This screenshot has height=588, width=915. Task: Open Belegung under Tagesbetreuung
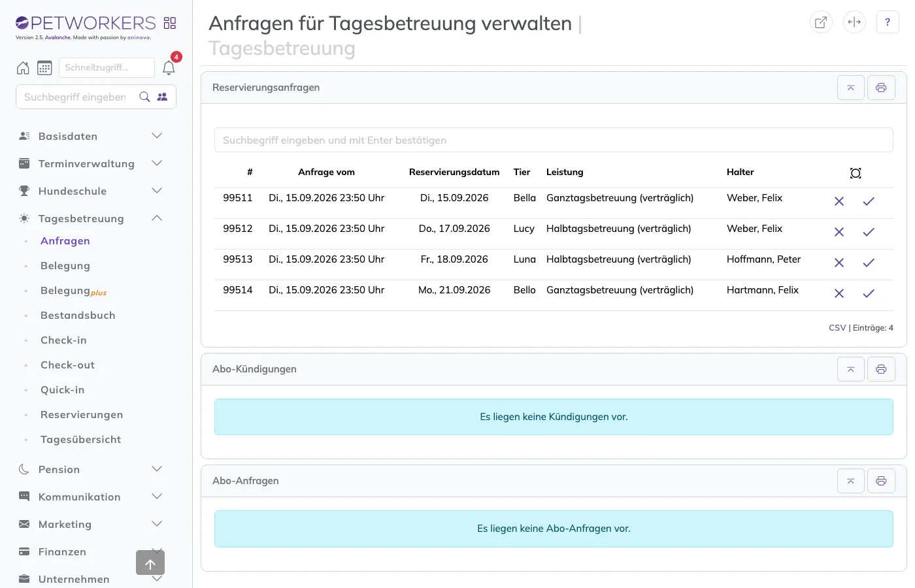click(x=65, y=266)
